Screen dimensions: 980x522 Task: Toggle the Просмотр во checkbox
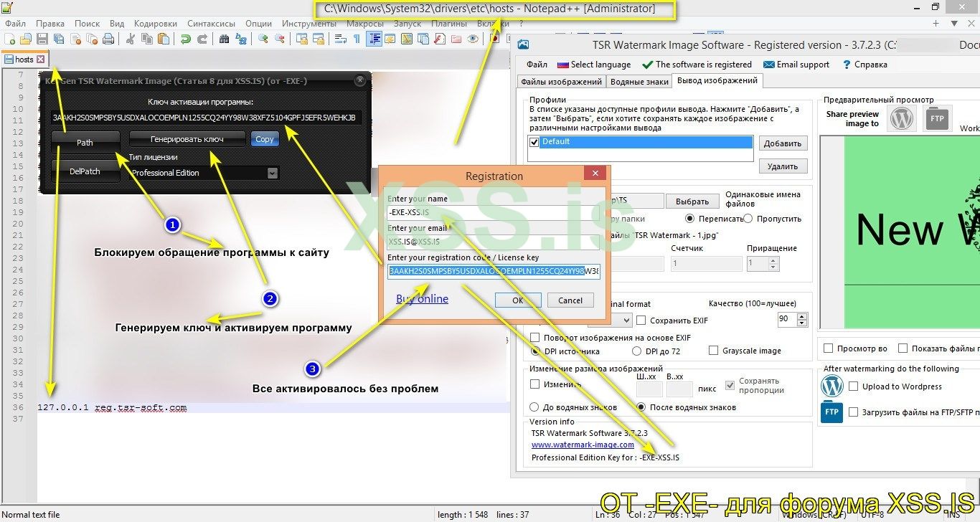829,348
